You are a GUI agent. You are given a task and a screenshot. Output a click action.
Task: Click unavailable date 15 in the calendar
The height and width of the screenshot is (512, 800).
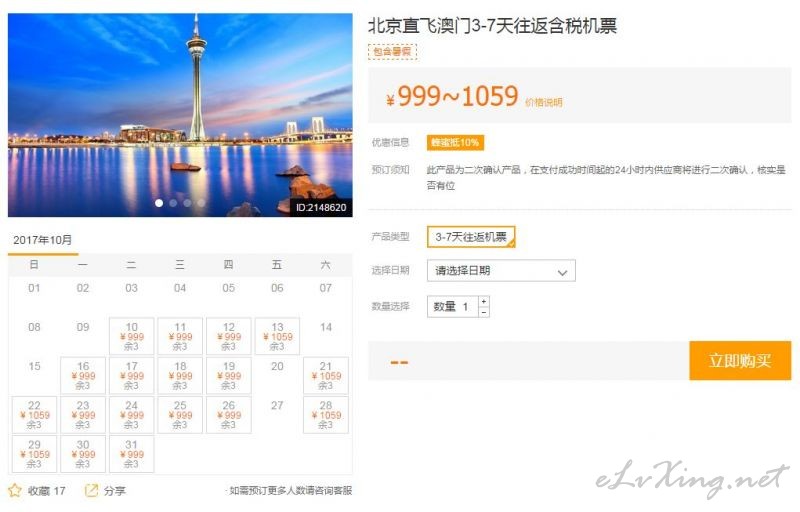point(34,367)
